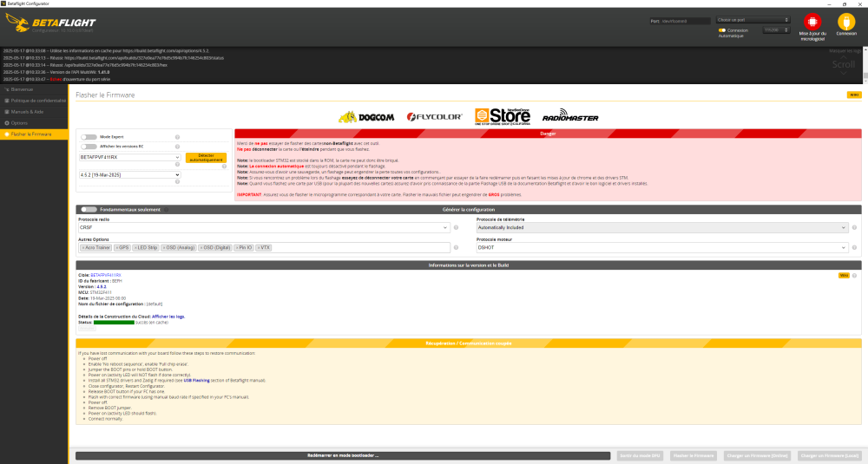Viewport: 868px width, 464px height.
Task: Click help icon for Protocole de télémétrie
Action: pyautogui.click(x=854, y=227)
